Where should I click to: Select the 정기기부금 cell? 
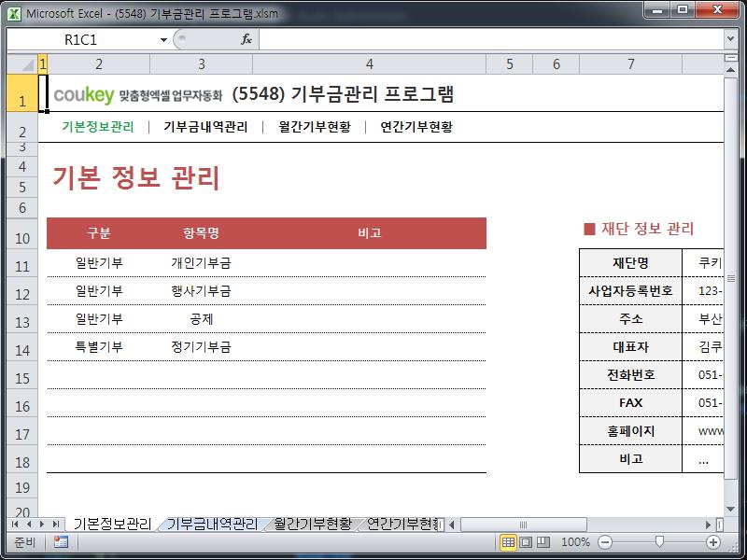[x=201, y=347]
